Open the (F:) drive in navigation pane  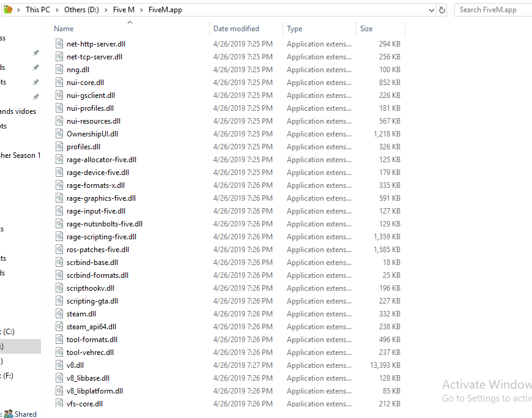pyautogui.click(x=7, y=376)
